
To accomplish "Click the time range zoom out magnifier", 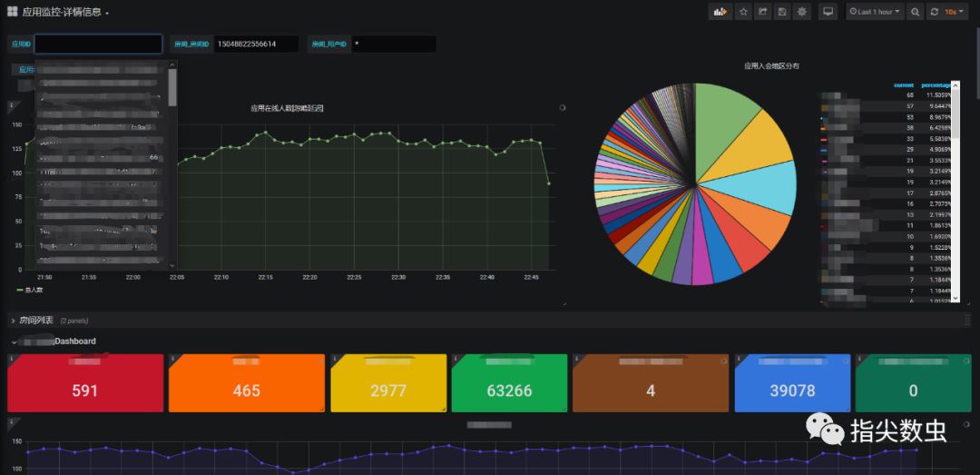I will point(915,12).
